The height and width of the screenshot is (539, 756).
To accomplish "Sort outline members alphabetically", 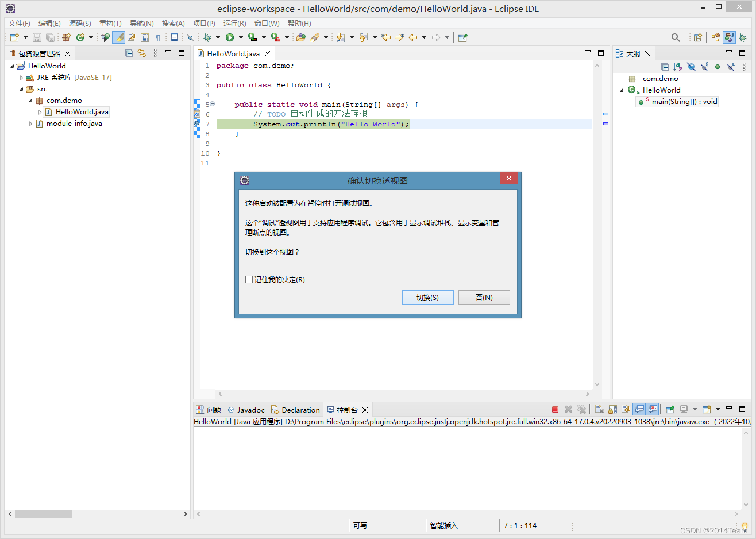I will pos(678,67).
